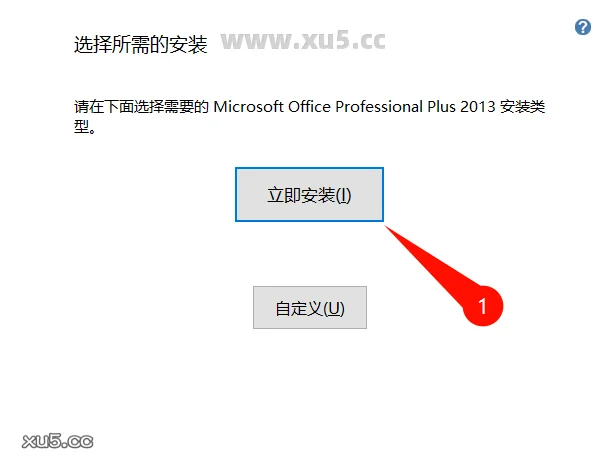Viewport: 610px width, 471px height.
Task: Click the word Professional in the description
Action: coord(379,107)
